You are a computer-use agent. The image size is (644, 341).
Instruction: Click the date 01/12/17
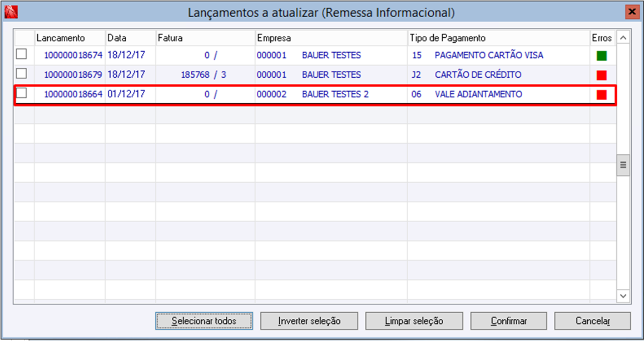[126, 94]
